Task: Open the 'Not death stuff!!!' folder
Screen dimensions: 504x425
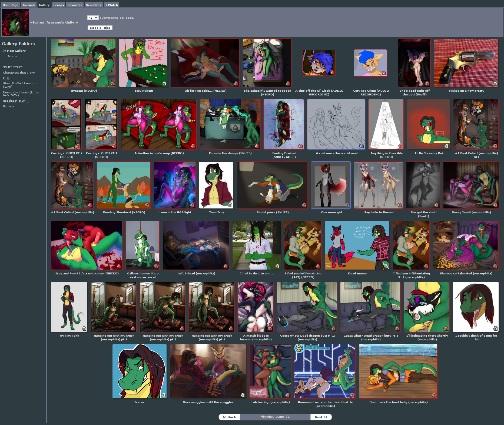Action: 16,101
